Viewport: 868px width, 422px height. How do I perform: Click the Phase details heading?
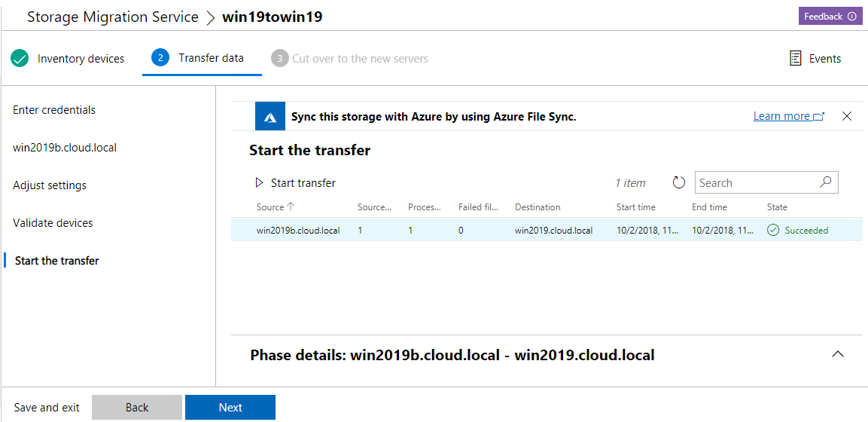[x=452, y=355]
